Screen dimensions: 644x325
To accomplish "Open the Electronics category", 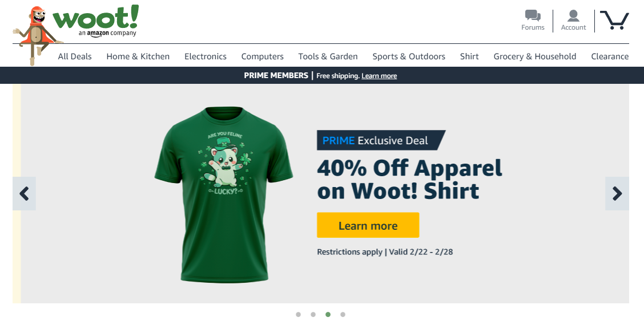I will pyautogui.click(x=206, y=56).
